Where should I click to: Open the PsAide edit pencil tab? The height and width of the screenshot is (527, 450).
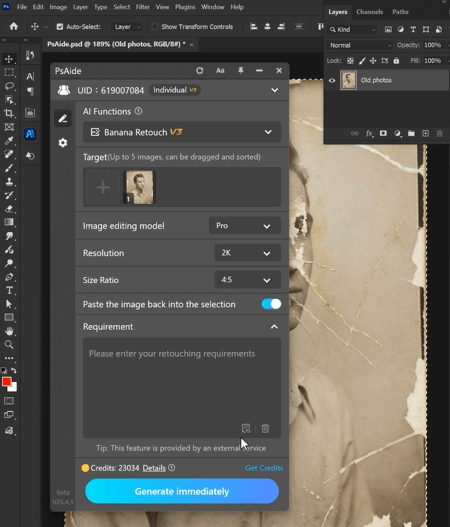coord(63,118)
